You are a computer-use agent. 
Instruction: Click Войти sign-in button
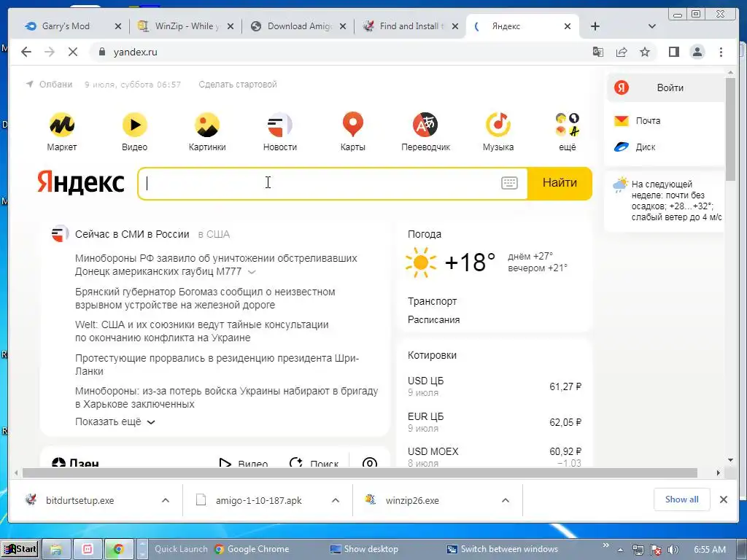(665, 87)
